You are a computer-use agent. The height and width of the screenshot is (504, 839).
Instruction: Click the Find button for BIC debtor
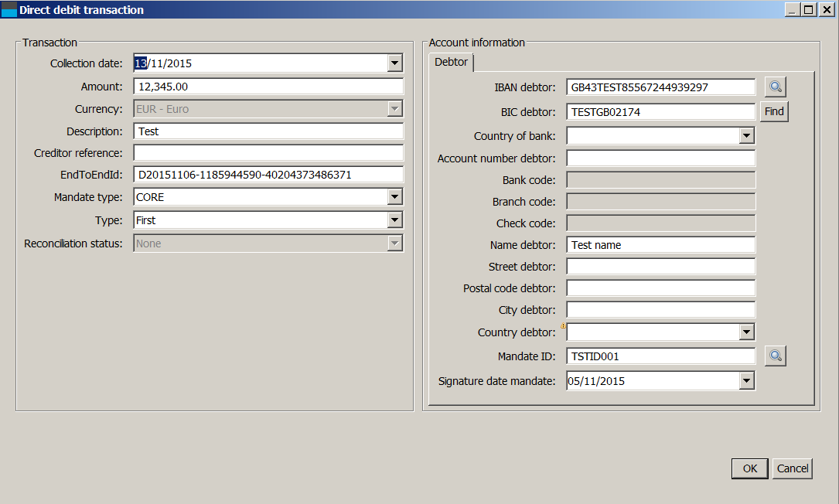tap(774, 111)
